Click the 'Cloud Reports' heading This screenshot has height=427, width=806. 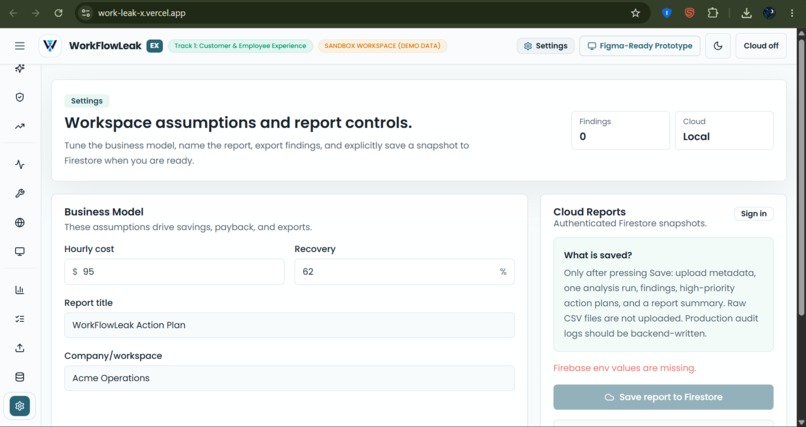point(590,212)
